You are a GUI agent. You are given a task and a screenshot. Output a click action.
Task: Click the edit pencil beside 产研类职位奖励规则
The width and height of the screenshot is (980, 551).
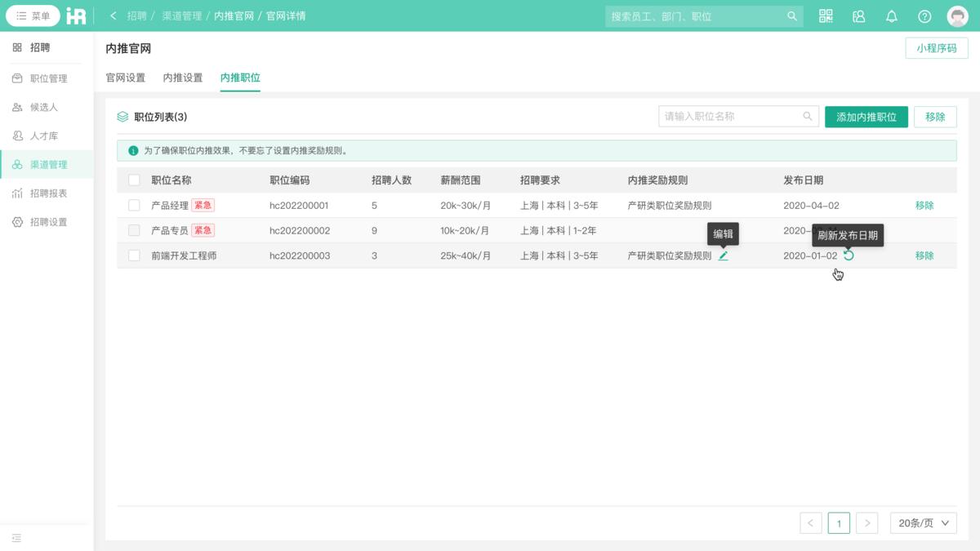(x=724, y=256)
